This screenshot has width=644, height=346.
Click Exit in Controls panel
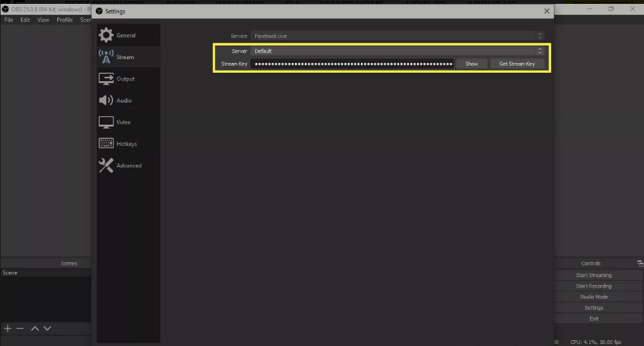594,319
